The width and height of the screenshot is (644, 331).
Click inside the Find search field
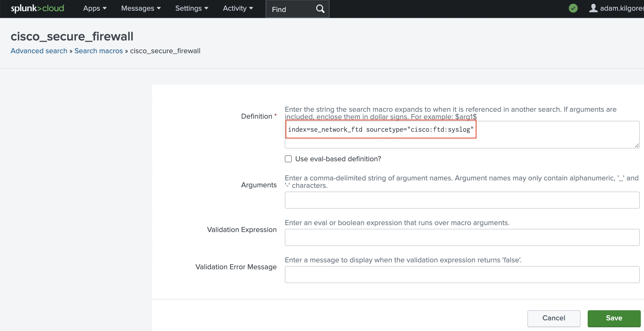tap(290, 9)
